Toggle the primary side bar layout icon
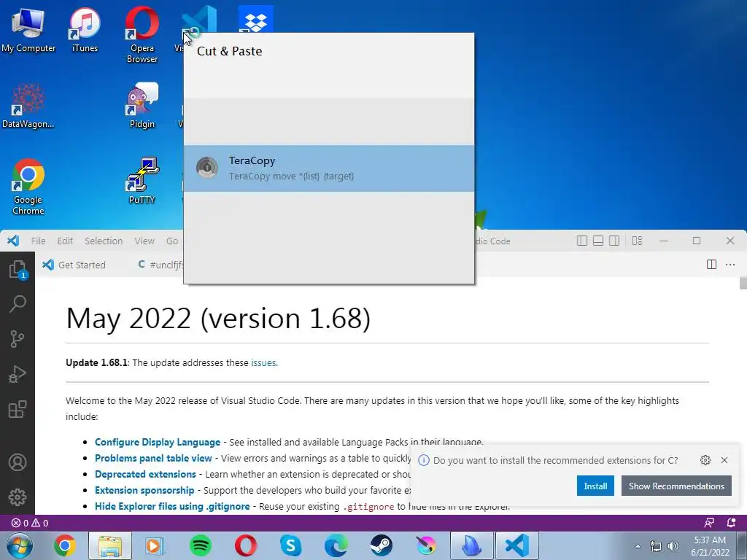This screenshot has height=560, width=747. [581, 241]
